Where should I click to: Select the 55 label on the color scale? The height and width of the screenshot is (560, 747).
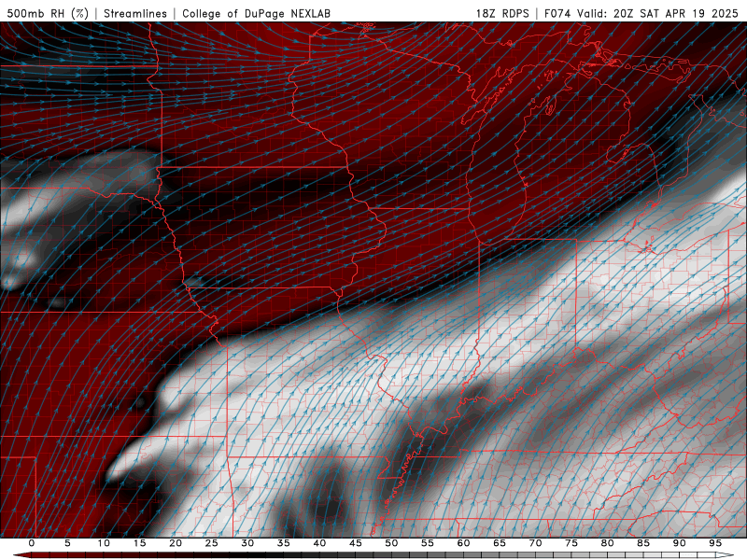point(428,543)
